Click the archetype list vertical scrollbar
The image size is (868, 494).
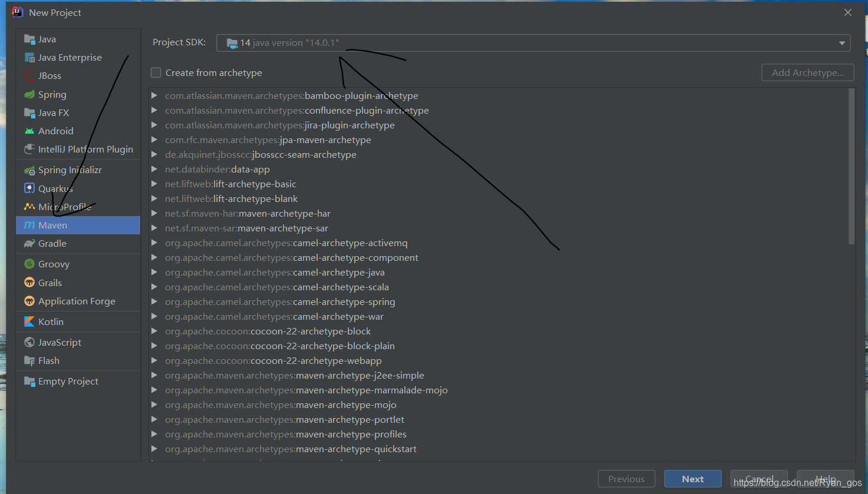[852, 166]
